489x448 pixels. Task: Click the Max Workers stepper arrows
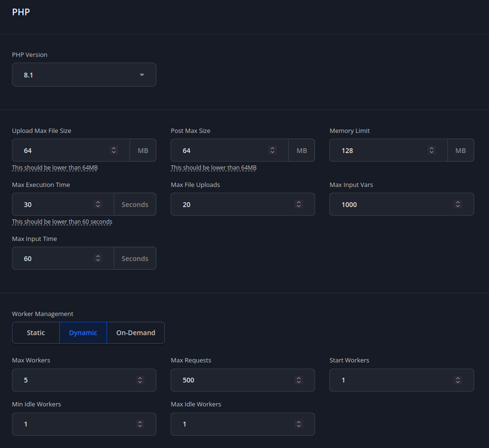click(x=140, y=380)
